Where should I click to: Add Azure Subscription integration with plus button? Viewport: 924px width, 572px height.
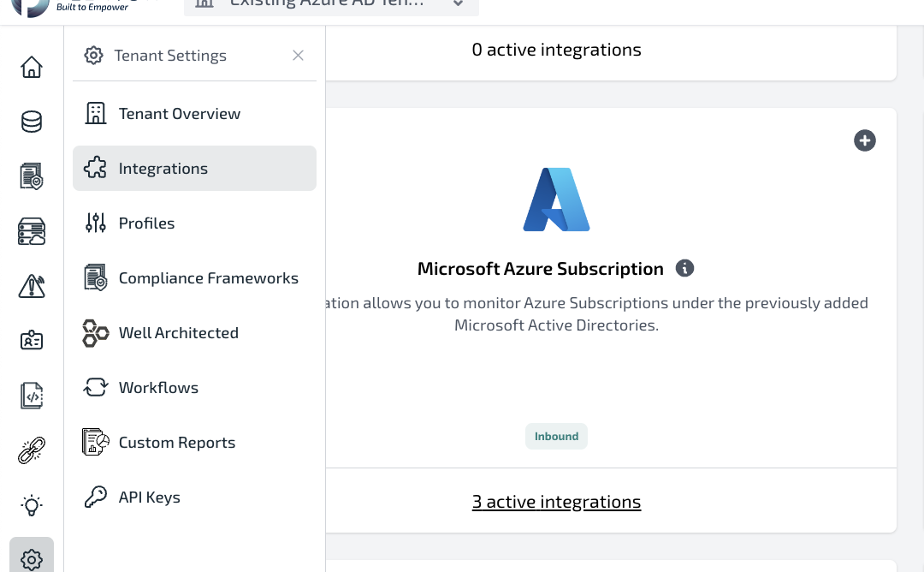tap(864, 140)
